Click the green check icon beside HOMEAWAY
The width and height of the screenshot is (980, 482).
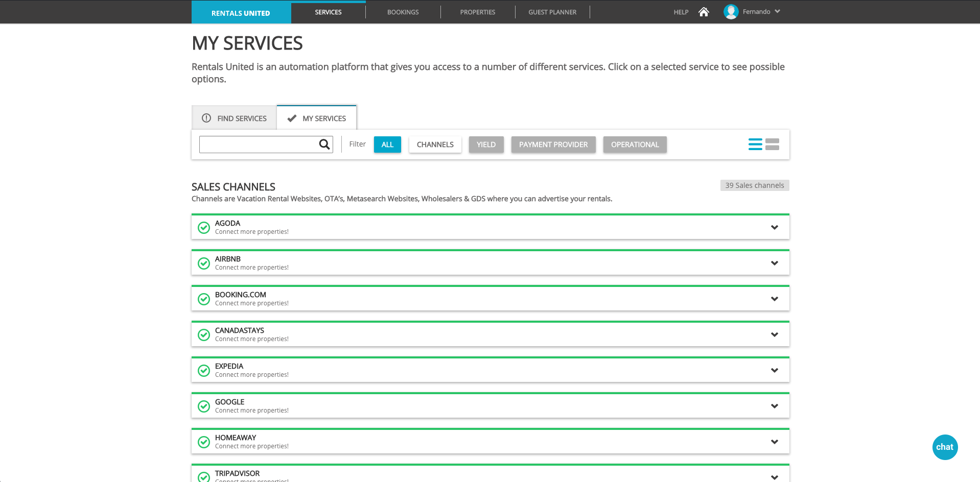pos(204,442)
